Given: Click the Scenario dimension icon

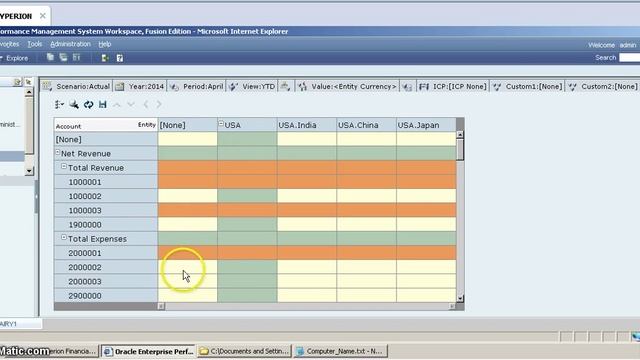Looking at the screenshot, I should (x=47, y=86).
